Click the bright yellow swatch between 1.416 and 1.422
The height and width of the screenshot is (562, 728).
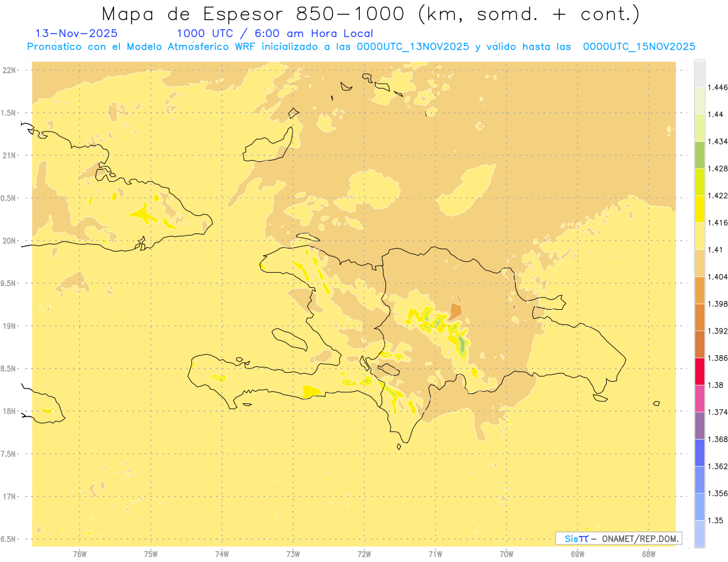click(x=699, y=209)
